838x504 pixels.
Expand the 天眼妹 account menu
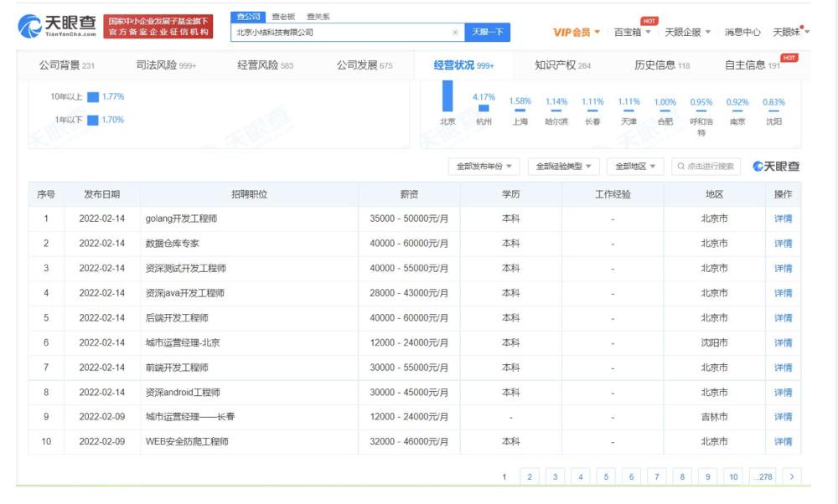click(791, 33)
